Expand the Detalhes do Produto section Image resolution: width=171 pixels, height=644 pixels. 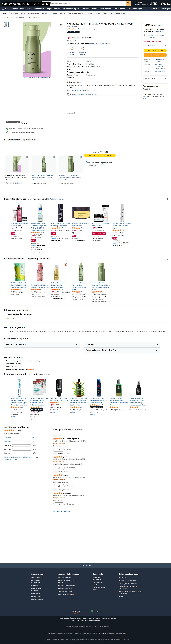tap(42, 345)
